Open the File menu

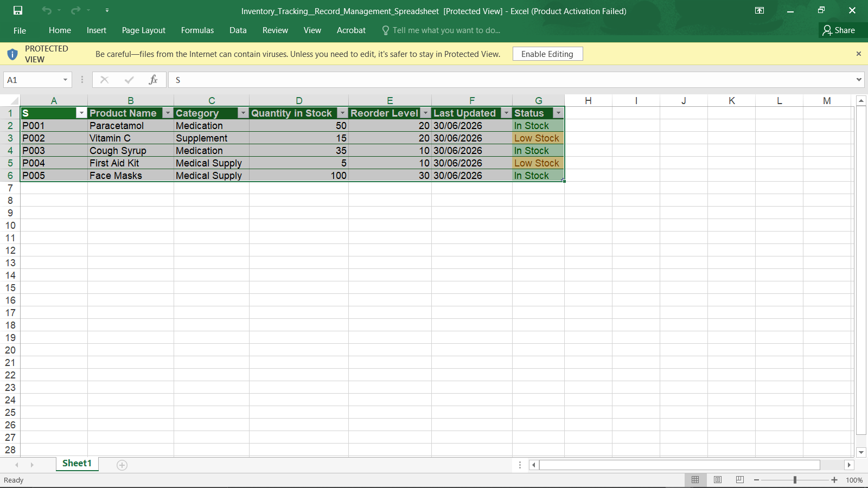pyautogui.click(x=20, y=30)
